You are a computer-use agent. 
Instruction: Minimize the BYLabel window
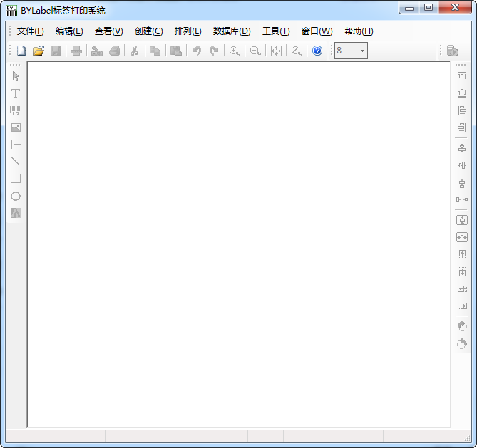point(409,8)
